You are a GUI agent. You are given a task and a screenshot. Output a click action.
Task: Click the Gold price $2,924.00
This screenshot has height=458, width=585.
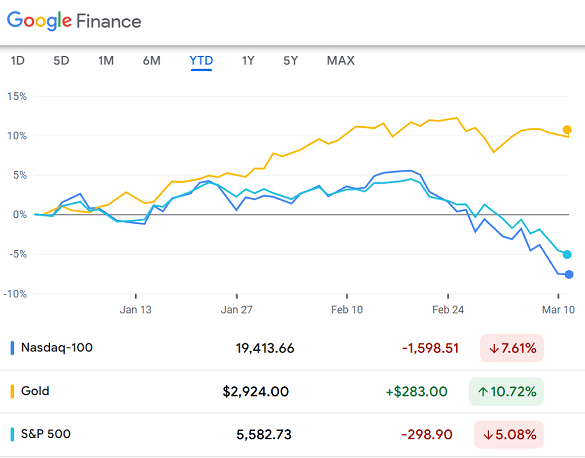pyautogui.click(x=256, y=392)
